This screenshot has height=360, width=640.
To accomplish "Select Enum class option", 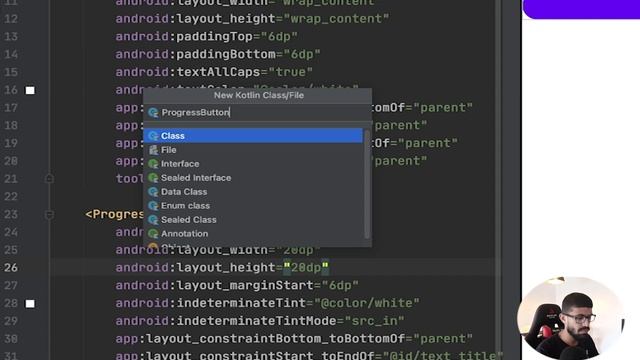I will point(253,205).
